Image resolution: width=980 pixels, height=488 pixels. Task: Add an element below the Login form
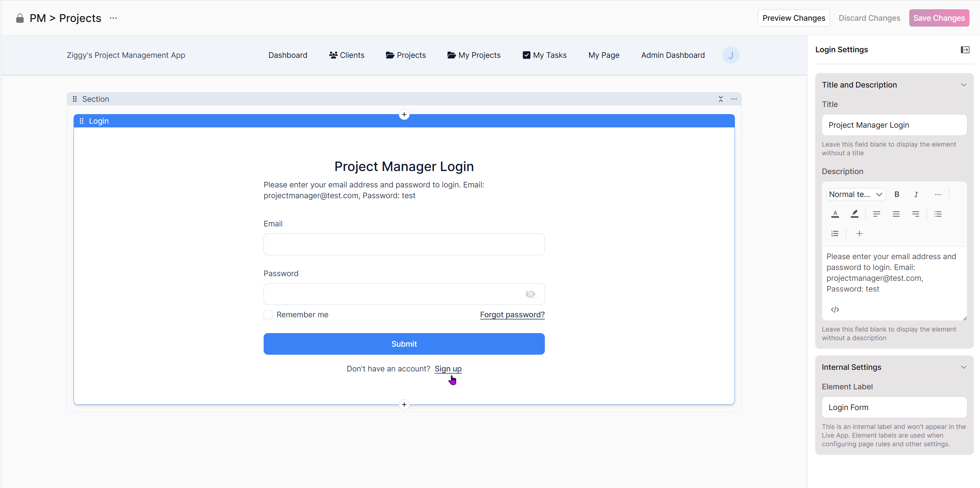404,404
